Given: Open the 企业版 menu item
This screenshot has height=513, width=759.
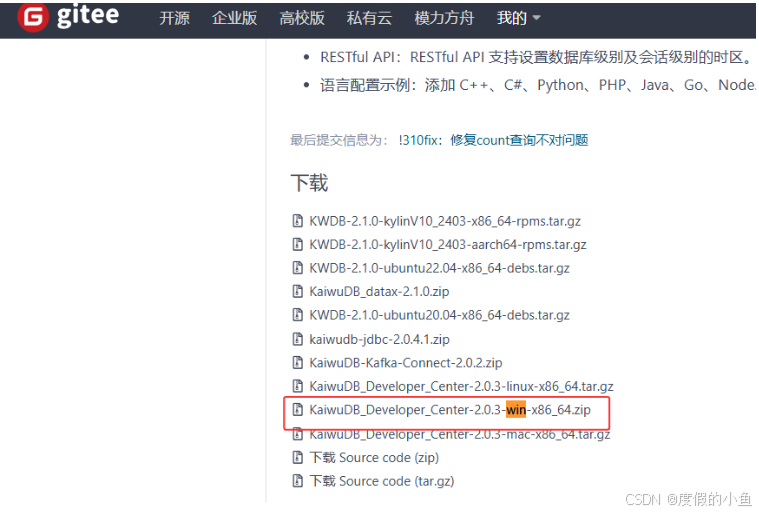Looking at the screenshot, I should pos(234,19).
